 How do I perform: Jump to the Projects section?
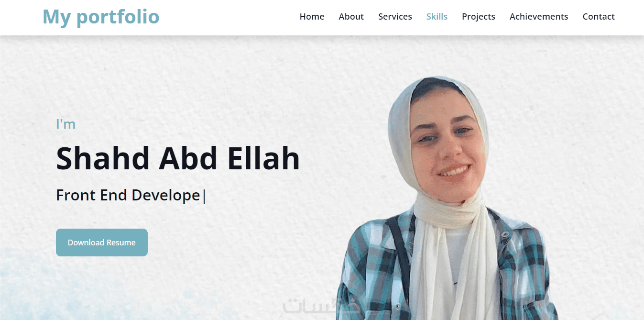[x=479, y=17]
